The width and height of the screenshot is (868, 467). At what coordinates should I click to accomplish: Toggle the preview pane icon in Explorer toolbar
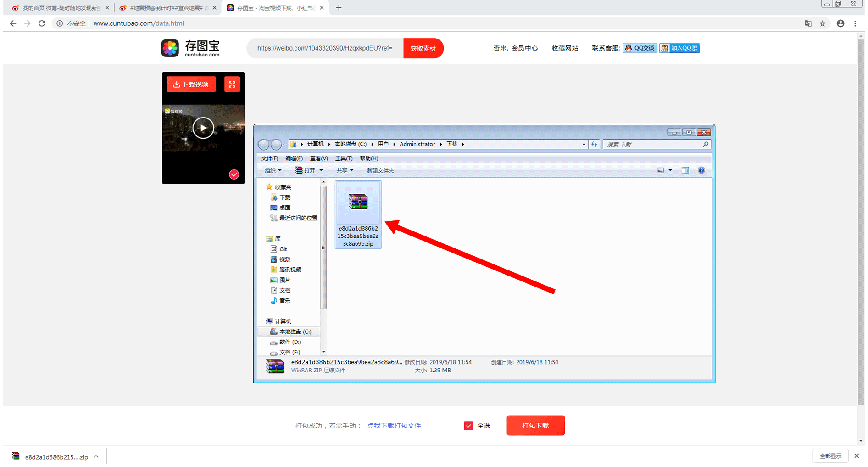[685, 170]
